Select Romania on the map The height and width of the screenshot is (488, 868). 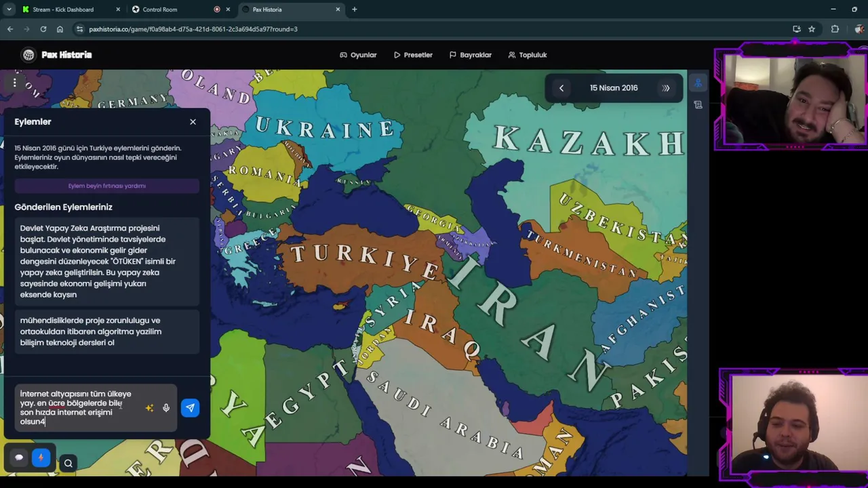point(264,175)
